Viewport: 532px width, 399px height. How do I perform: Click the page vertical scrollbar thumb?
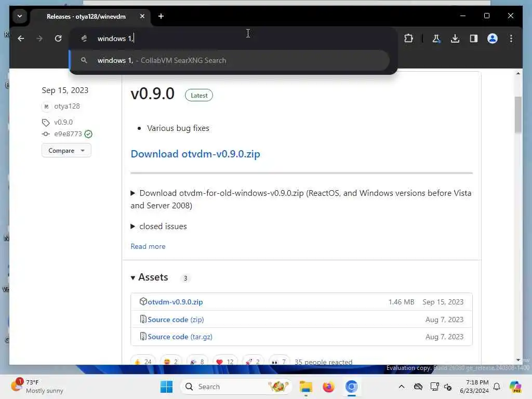(518, 115)
